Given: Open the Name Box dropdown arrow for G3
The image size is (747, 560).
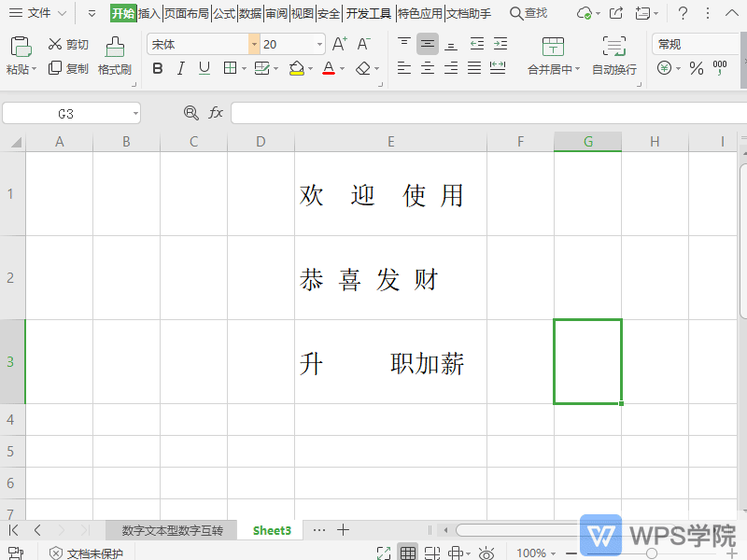Looking at the screenshot, I should pos(135,113).
